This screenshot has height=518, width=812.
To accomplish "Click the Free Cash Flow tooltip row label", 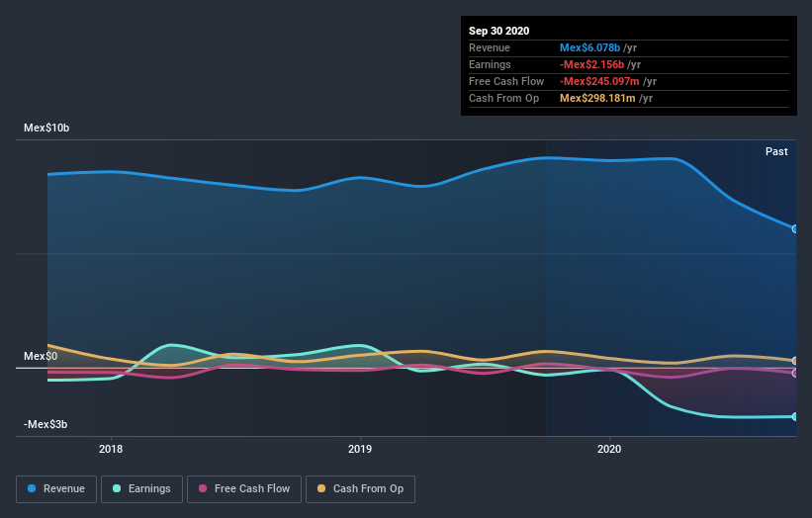I will [506, 81].
